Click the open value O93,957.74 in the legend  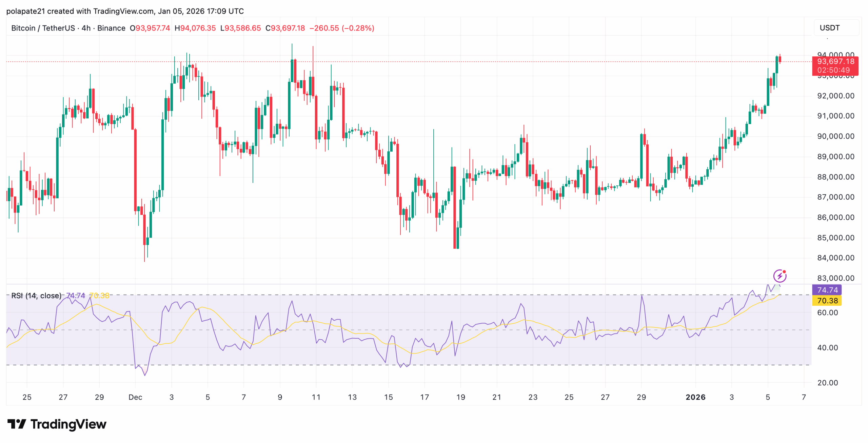point(149,28)
